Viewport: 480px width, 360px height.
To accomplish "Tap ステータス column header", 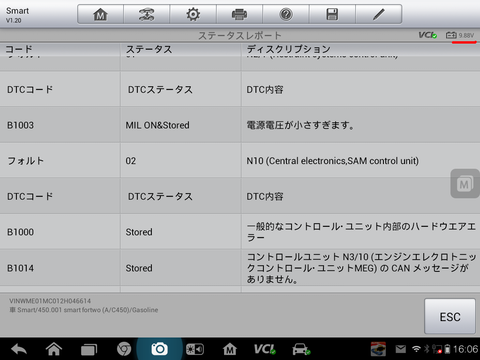I will pos(149,49).
